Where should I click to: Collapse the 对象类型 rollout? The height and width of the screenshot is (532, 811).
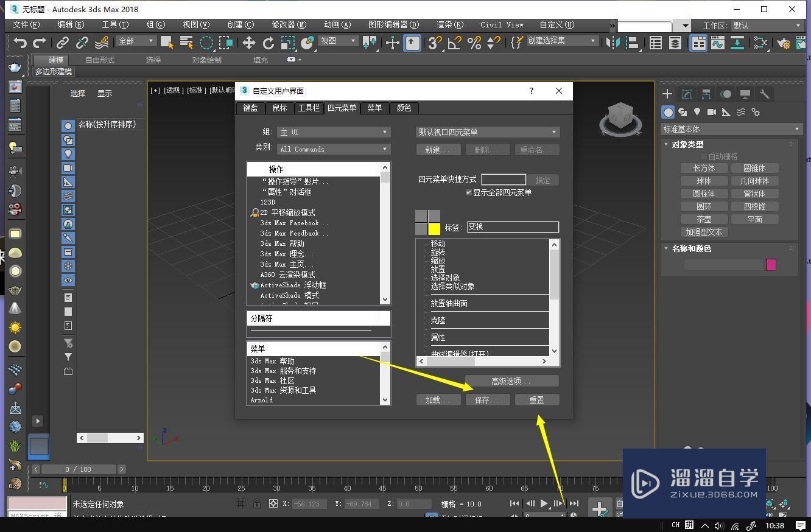click(x=687, y=144)
